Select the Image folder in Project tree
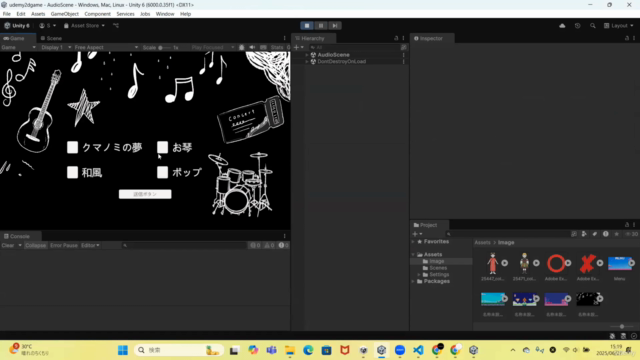Screen dimensions: 640x360 [436, 261]
